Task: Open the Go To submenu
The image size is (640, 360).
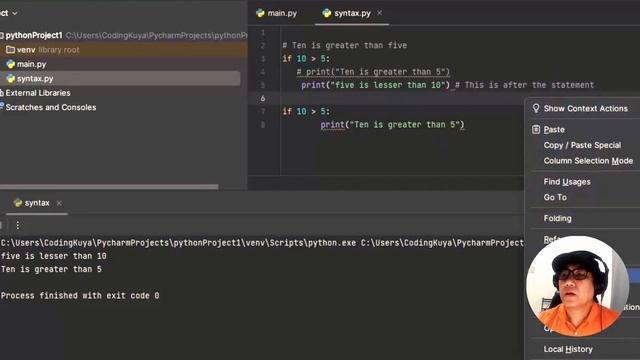Action: coord(555,198)
